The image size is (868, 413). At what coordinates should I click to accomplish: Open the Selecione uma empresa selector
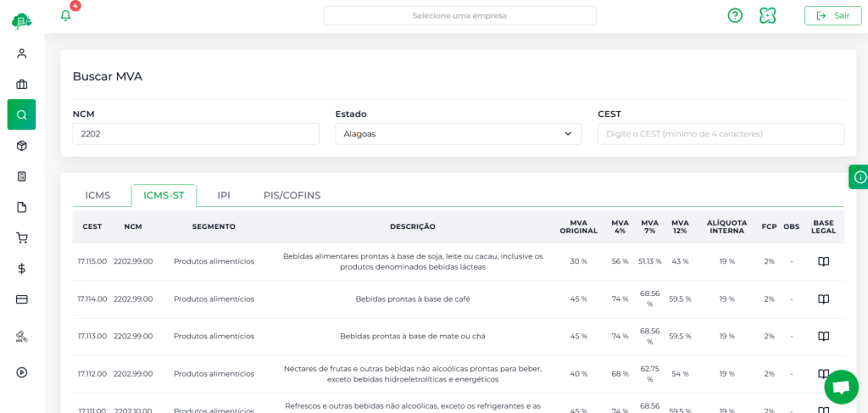click(459, 15)
